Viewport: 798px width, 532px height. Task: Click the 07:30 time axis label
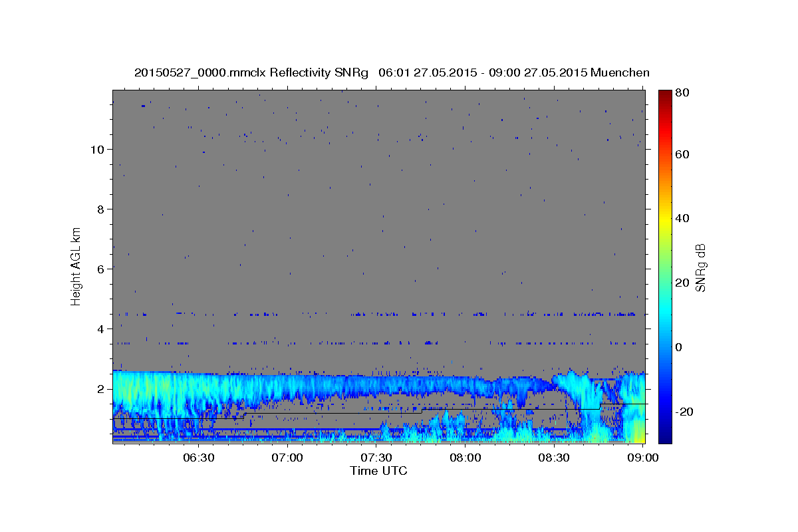click(376, 458)
